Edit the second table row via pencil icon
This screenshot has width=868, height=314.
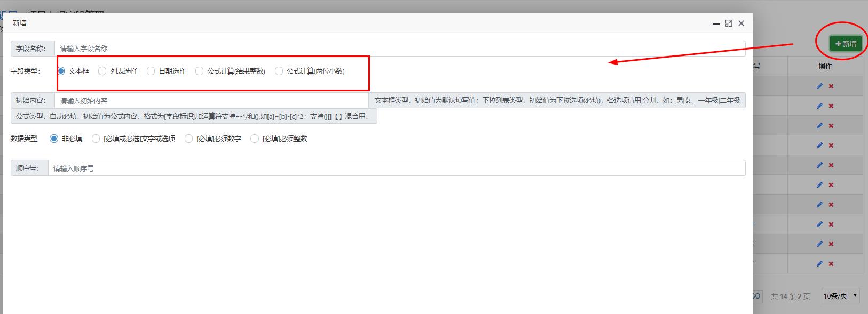[819, 106]
